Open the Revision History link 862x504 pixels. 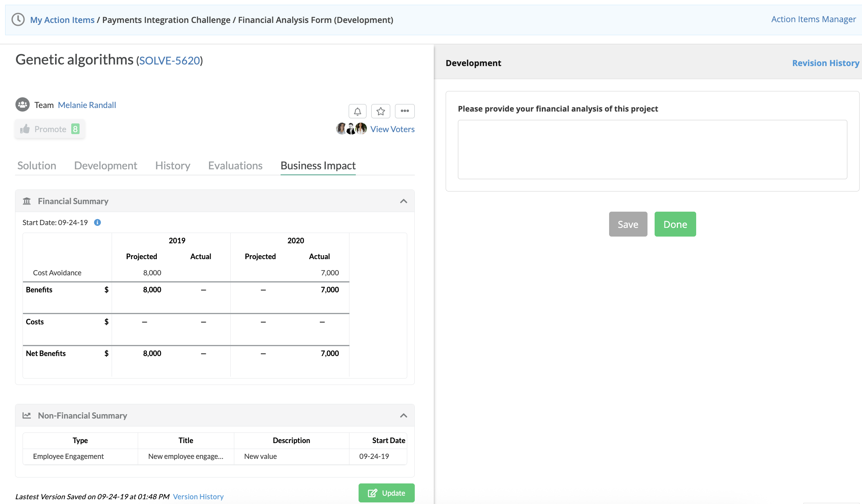(826, 63)
